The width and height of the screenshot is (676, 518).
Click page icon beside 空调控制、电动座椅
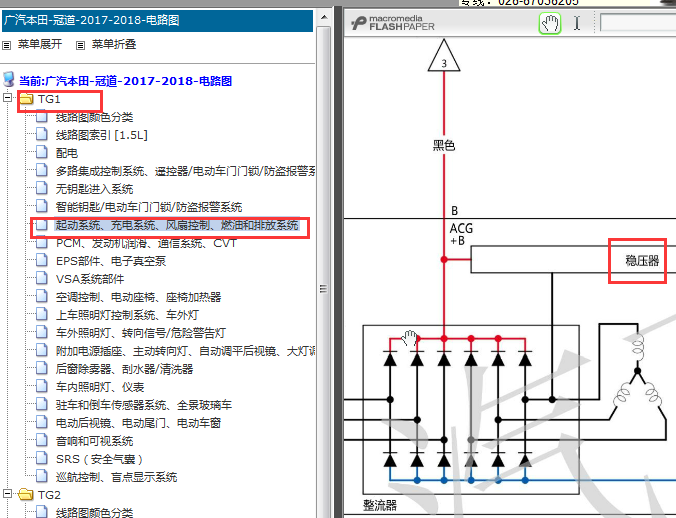coord(42,296)
